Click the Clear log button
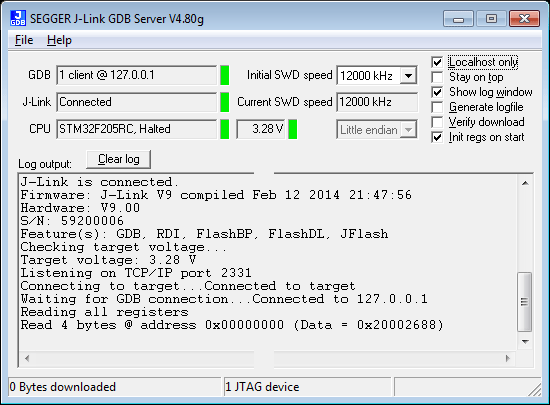 click(119, 159)
